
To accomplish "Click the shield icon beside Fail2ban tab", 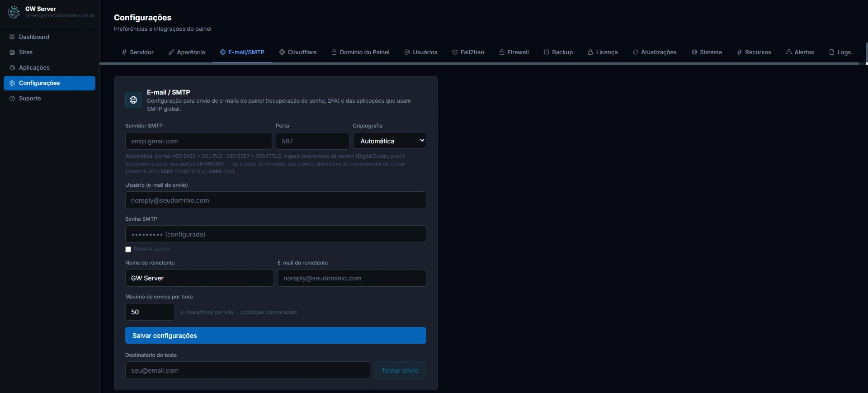I will click(x=455, y=52).
